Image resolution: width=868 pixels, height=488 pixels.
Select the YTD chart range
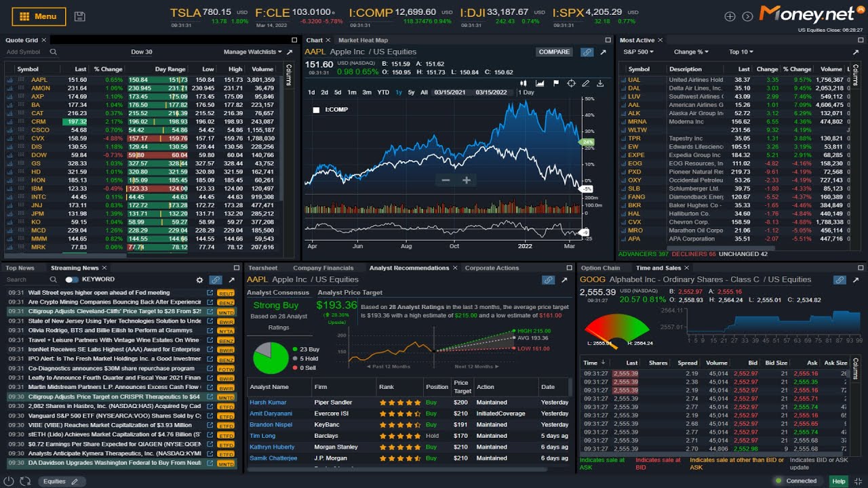pyautogui.click(x=383, y=92)
